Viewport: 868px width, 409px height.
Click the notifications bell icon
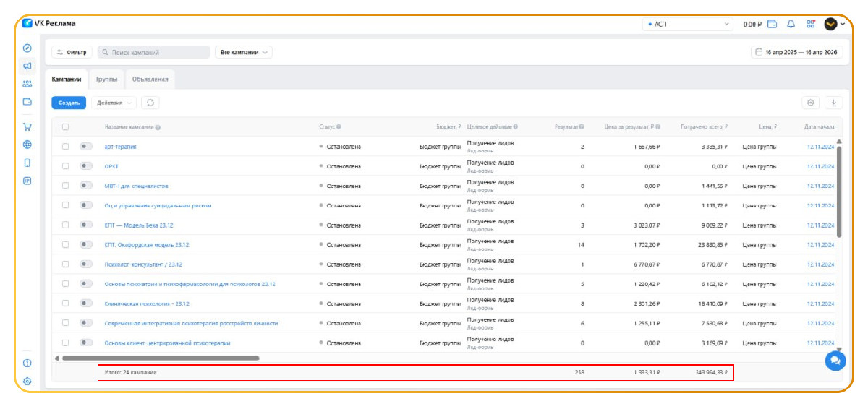click(791, 24)
